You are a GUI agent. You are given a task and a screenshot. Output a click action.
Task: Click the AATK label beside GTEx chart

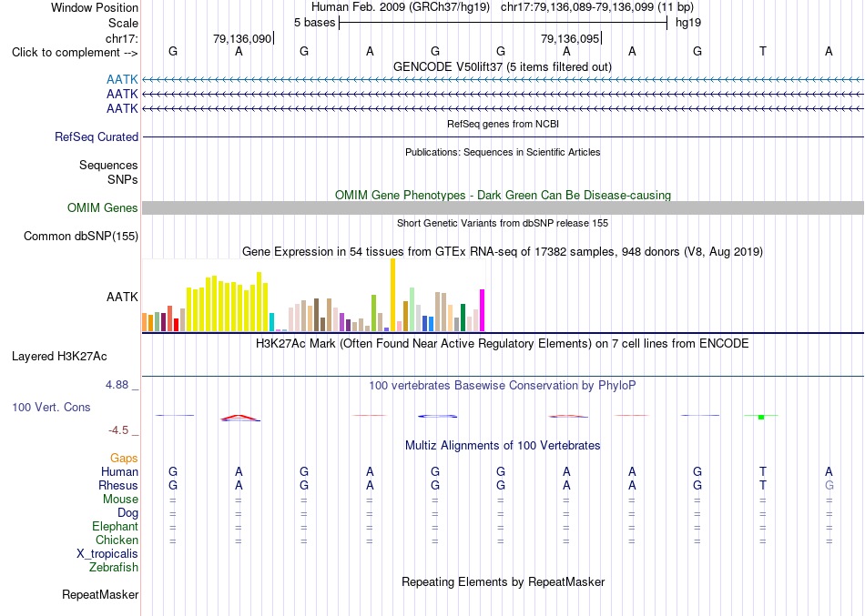click(122, 297)
